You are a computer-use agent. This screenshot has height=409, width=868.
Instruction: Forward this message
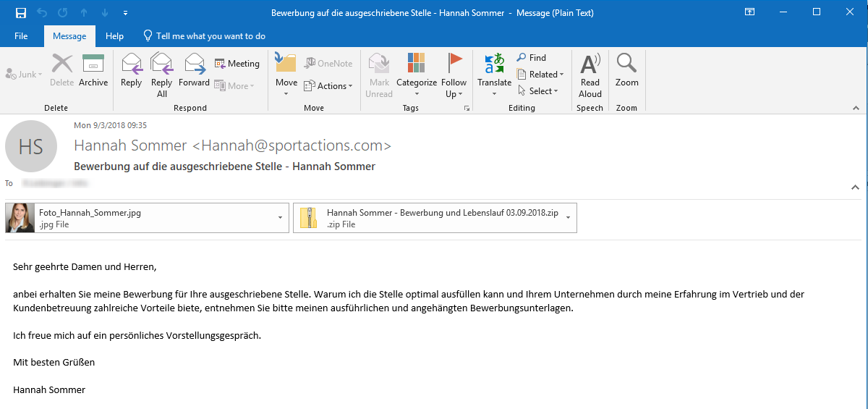(x=194, y=70)
